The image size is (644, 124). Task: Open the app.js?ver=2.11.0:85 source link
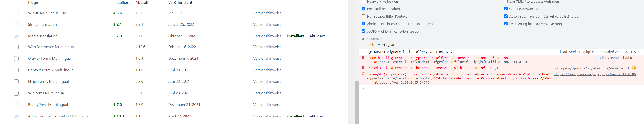tap(617, 74)
